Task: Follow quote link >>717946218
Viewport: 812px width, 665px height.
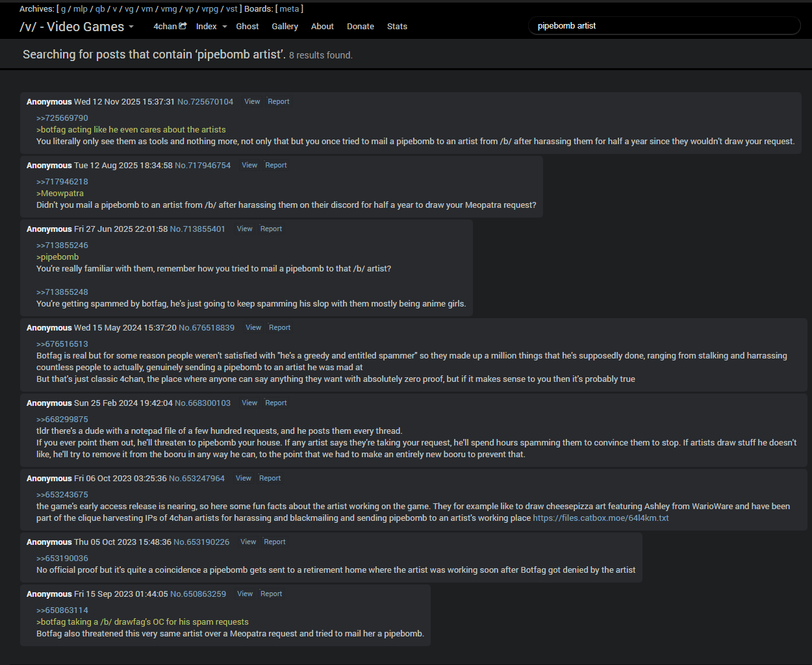Action: [62, 182]
